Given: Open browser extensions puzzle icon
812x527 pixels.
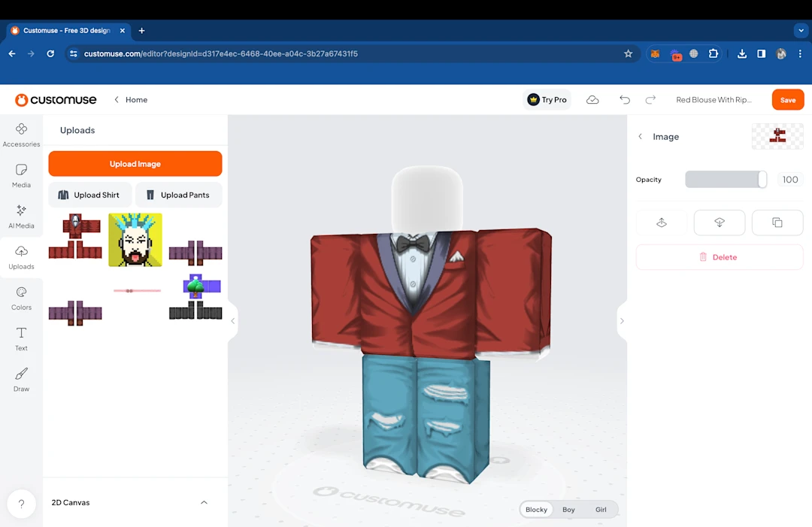Looking at the screenshot, I should click(713, 54).
